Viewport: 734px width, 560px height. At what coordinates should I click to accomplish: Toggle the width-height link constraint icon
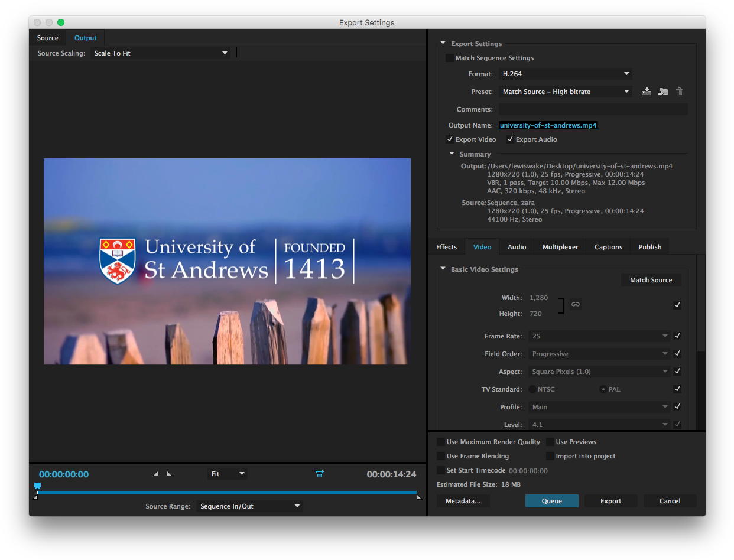point(576,304)
